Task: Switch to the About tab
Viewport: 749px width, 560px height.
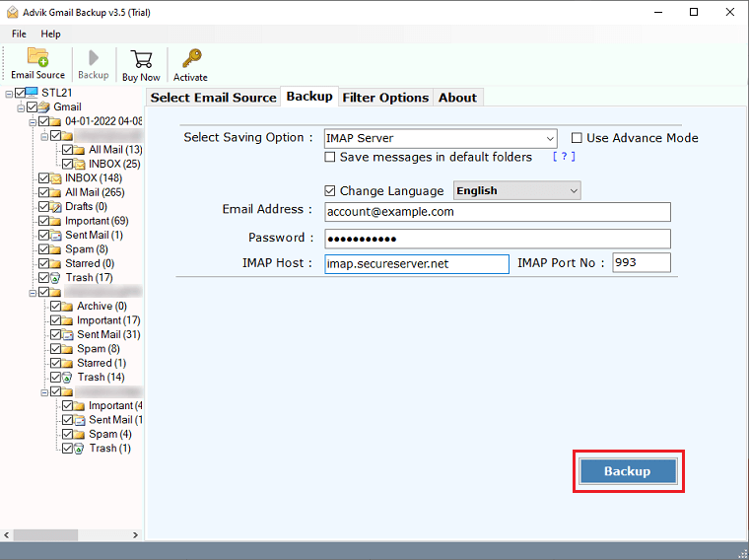Action: pyautogui.click(x=457, y=98)
